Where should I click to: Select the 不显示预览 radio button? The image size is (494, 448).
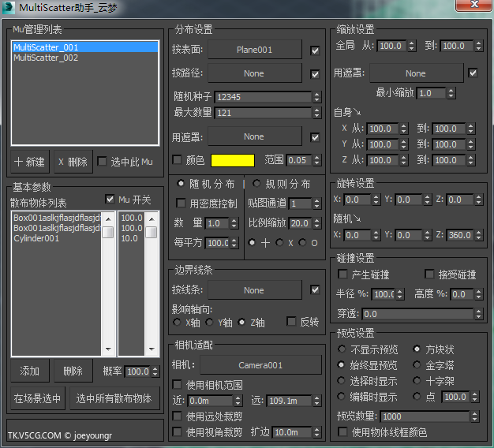[341, 349]
